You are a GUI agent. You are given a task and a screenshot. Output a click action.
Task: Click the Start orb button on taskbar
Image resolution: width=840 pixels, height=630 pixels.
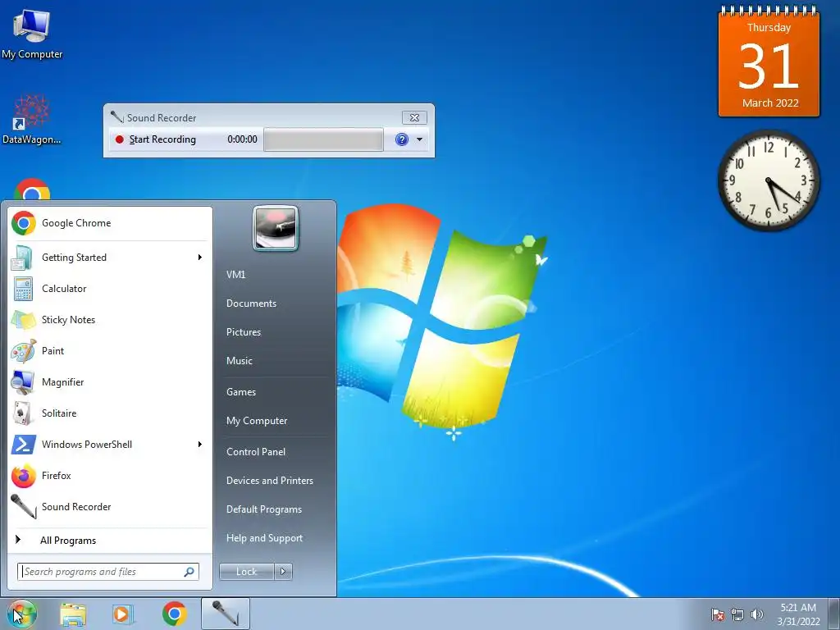(21, 614)
